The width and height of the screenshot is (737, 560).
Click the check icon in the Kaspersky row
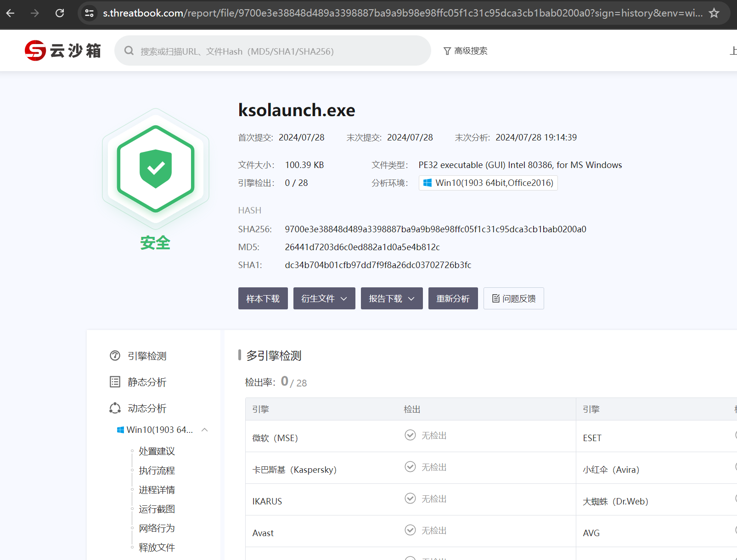pos(410,466)
